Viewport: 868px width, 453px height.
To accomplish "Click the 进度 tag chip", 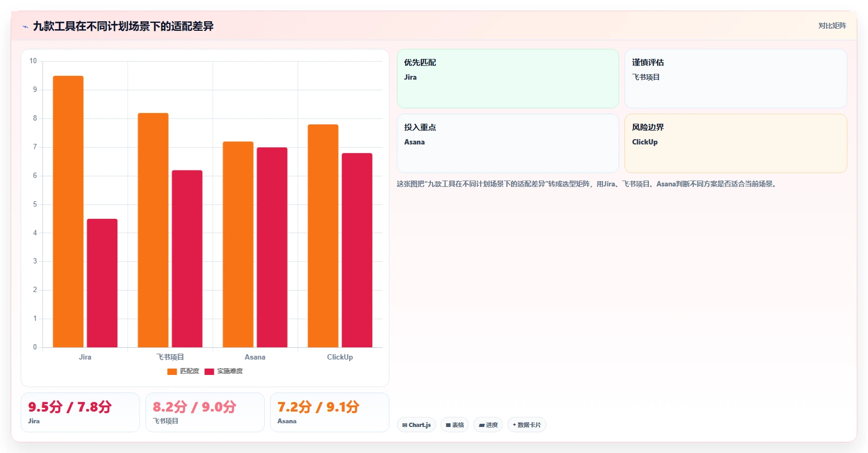I will pos(488,425).
